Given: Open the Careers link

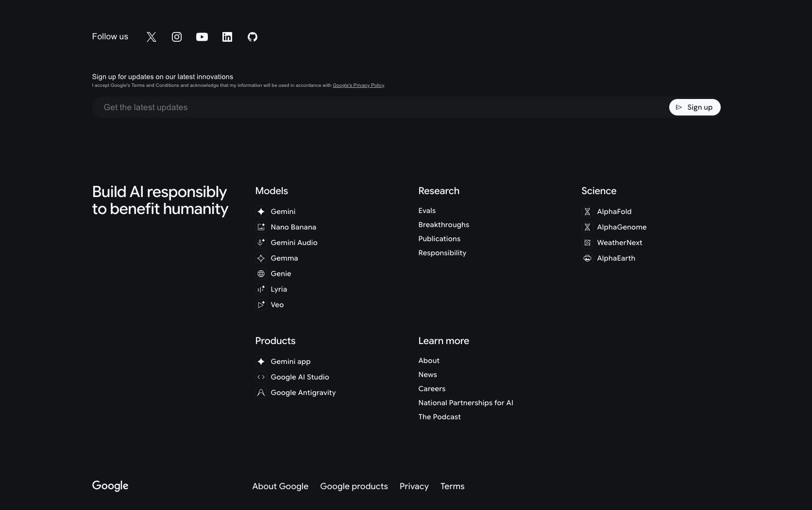Looking at the screenshot, I should pos(432,389).
